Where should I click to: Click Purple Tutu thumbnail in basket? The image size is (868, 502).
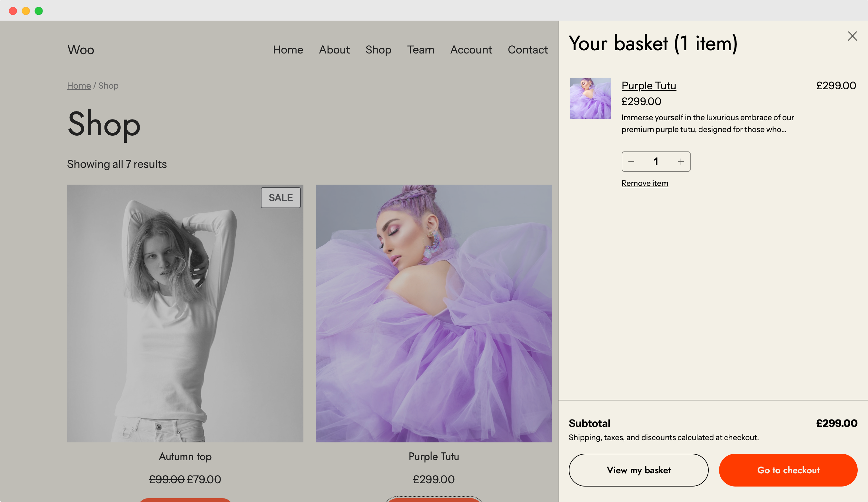pyautogui.click(x=590, y=98)
